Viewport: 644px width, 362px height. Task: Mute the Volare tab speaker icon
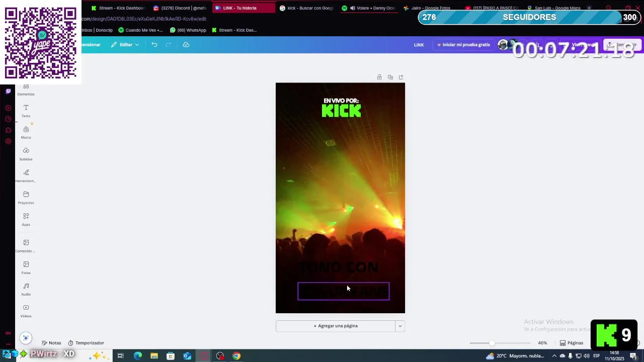pos(352,8)
